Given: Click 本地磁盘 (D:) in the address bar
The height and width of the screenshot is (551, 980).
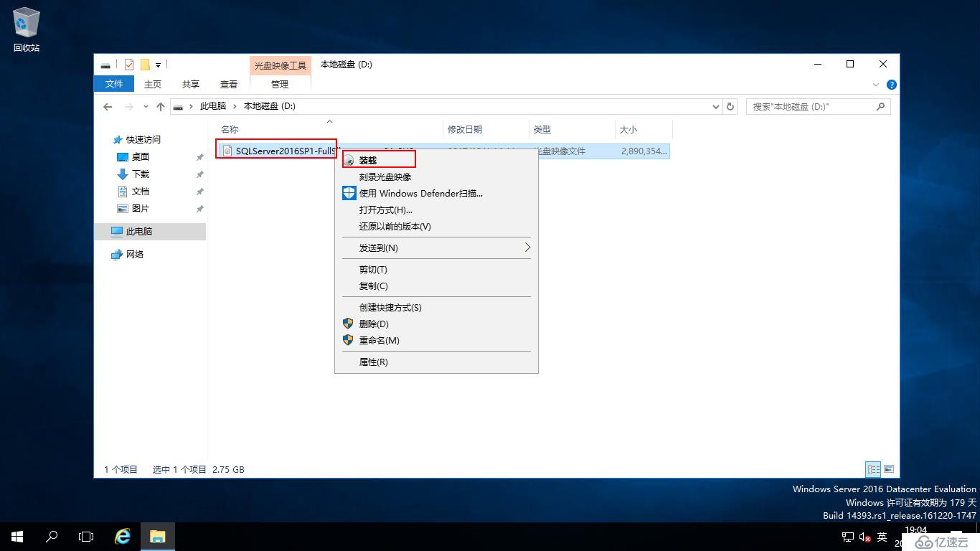Looking at the screenshot, I should pyautogui.click(x=269, y=106).
